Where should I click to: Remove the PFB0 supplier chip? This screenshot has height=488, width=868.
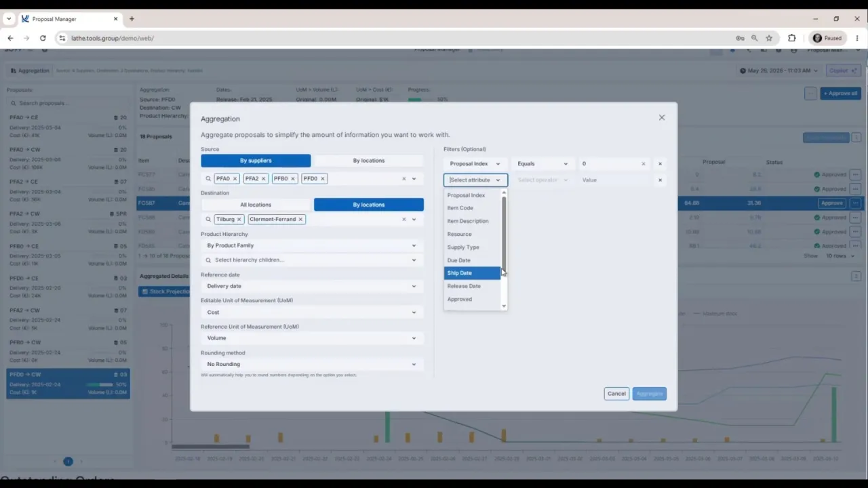293,179
